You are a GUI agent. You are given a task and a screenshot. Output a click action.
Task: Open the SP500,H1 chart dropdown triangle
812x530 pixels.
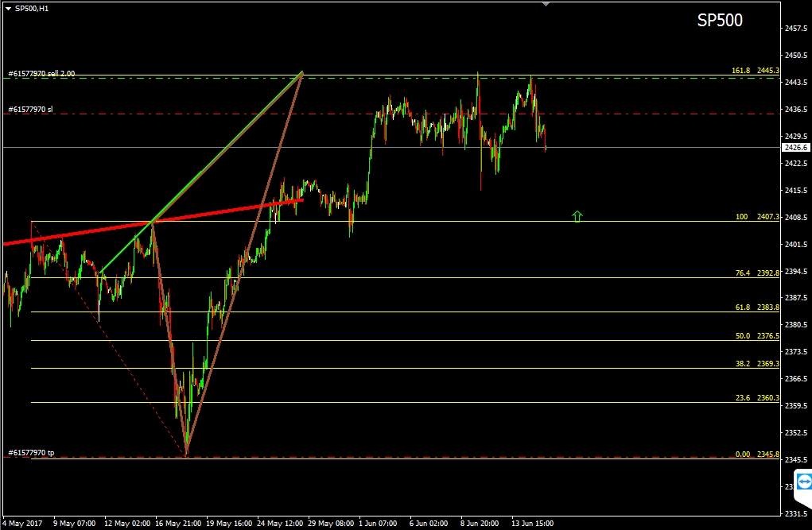click(8, 9)
